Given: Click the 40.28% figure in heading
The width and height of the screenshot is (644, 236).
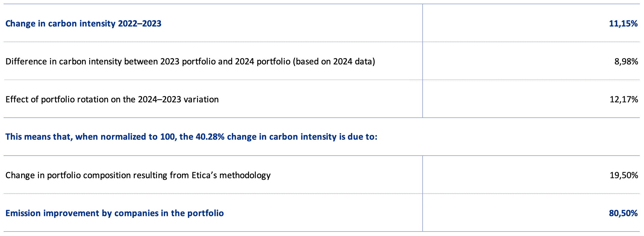Looking at the screenshot, I should click(210, 137).
